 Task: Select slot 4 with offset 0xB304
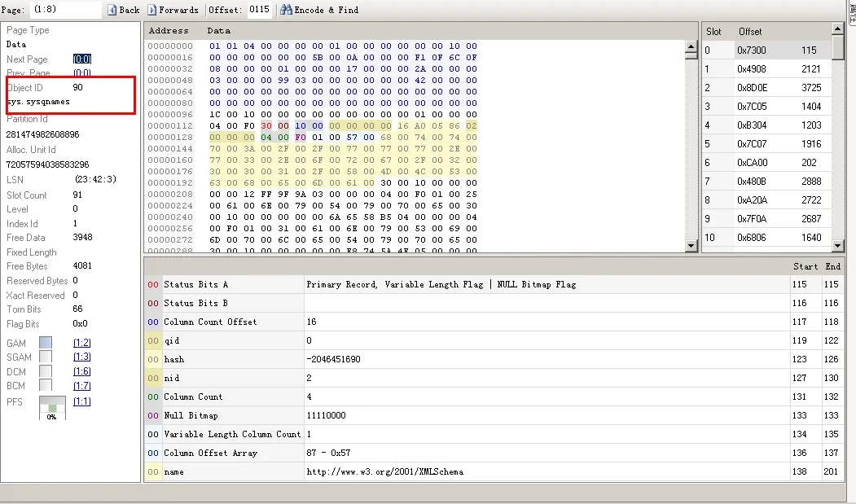[766, 125]
